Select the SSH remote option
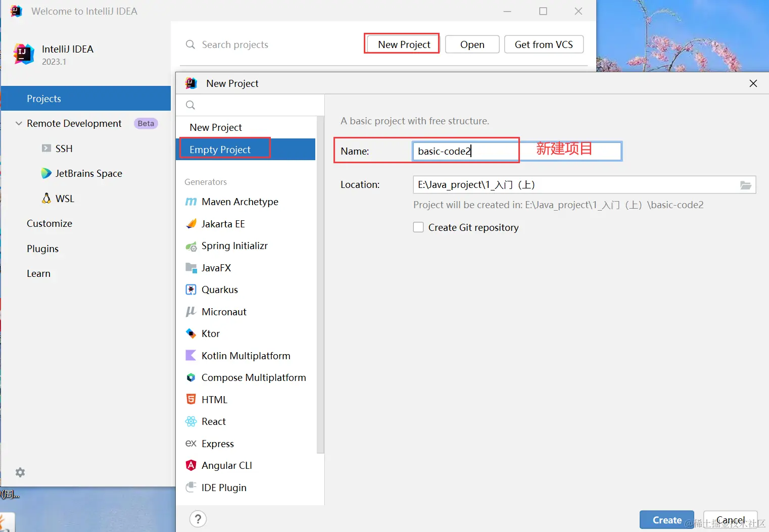This screenshot has height=532, width=769. 64,149
